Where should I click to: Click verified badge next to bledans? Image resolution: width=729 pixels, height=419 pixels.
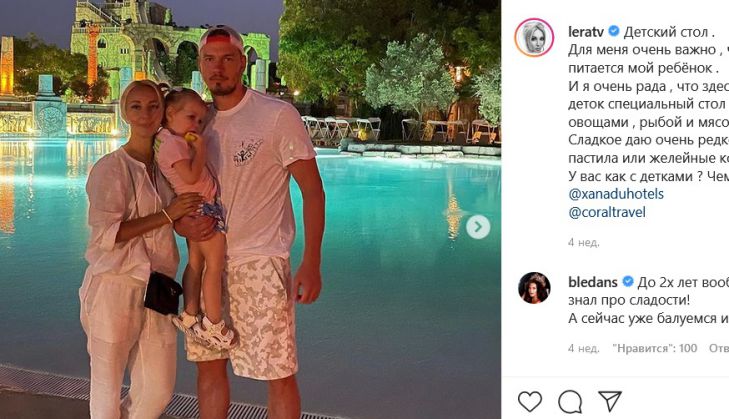pos(628,281)
